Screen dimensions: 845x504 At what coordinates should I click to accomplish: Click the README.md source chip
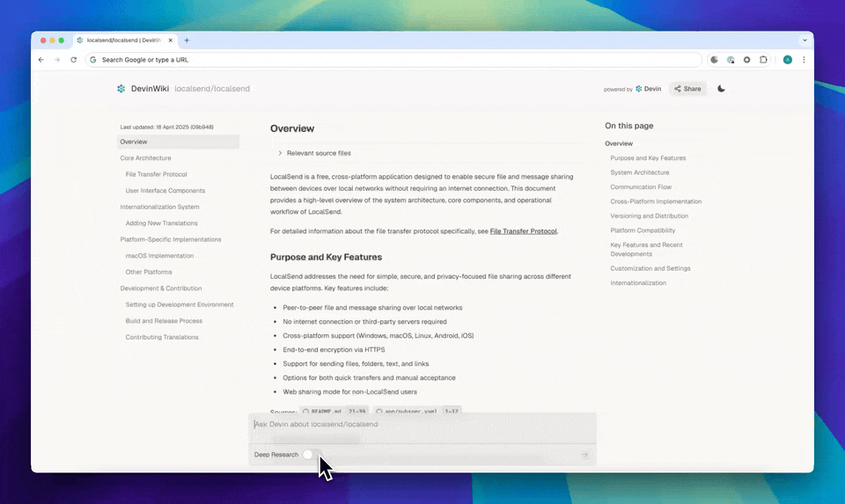click(334, 411)
